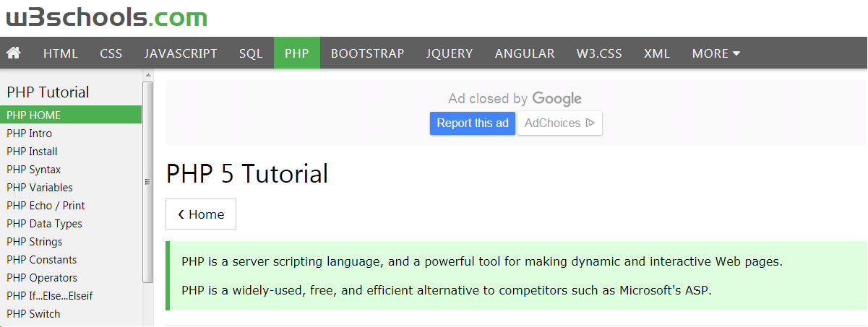The image size is (868, 327).
Task: Open PHP Variables sidebar link
Action: [x=71, y=187]
